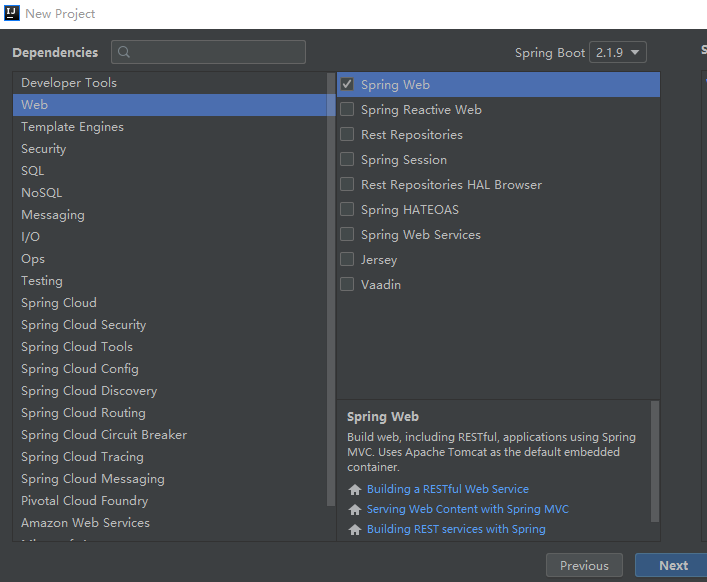Viewport: 707px width, 582px height.
Task: Open the Building a RESTful Web Service link
Action: coord(447,489)
